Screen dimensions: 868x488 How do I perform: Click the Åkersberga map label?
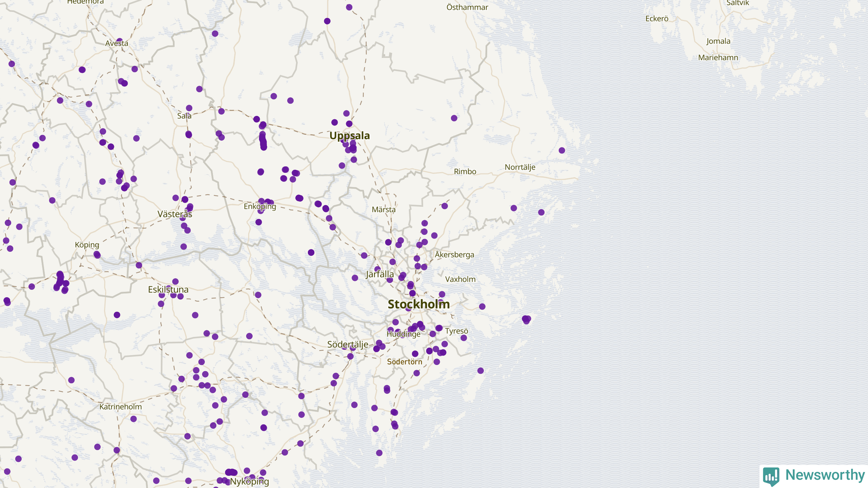(454, 254)
